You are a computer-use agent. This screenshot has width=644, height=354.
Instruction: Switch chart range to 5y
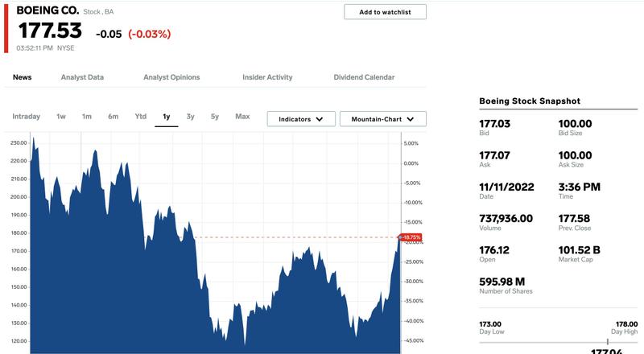(214, 116)
